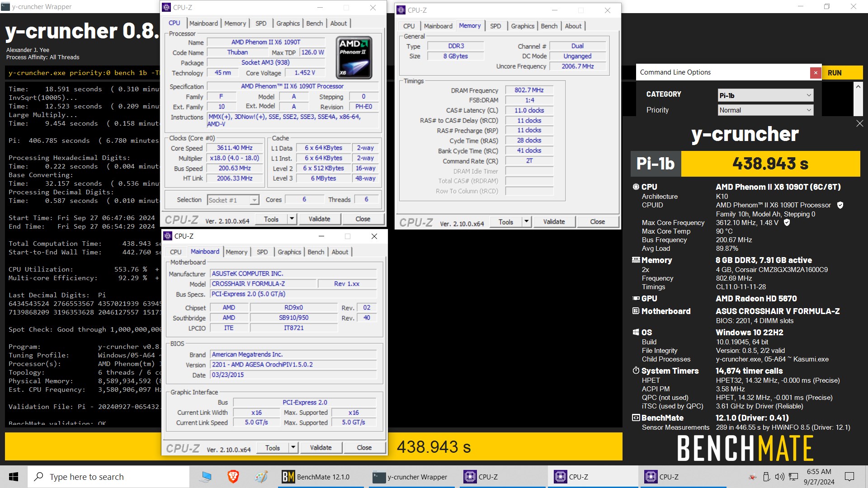868x488 pixels.
Task: Click the Pi-1b 438.943 s result banner
Action: click(x=745, y=164)
